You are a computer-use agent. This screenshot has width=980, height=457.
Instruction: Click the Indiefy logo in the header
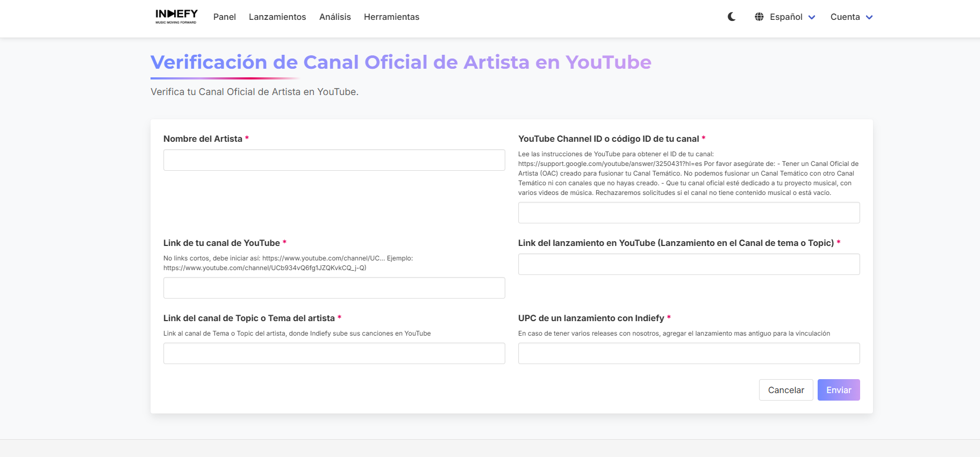click(x=176, y=17)
